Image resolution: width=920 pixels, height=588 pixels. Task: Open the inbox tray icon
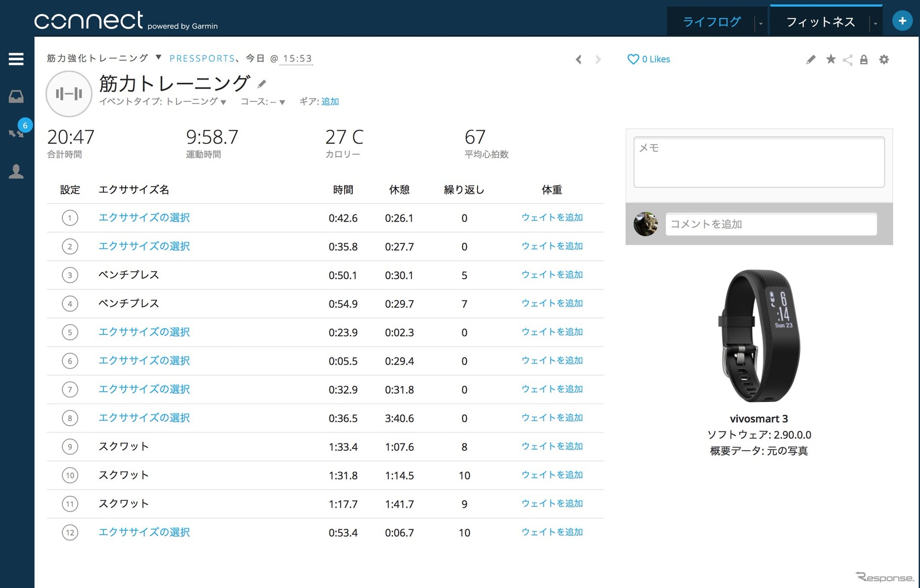coord(16,96)
